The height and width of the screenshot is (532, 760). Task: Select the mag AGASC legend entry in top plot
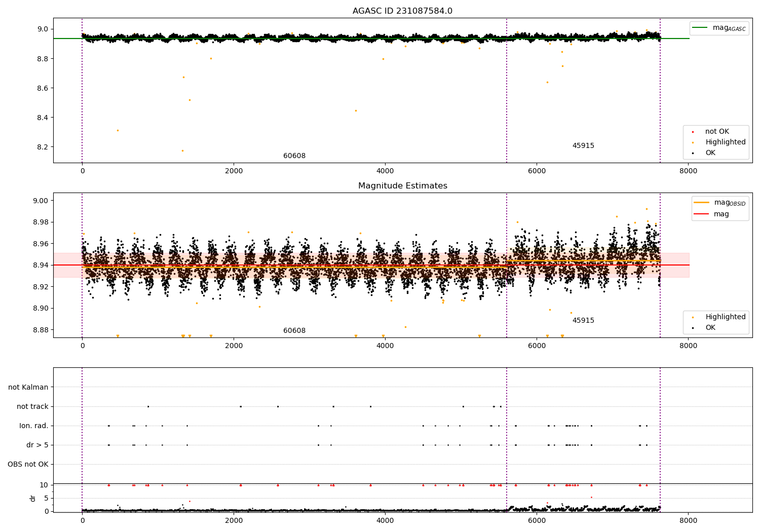click(x=719, y=28)
